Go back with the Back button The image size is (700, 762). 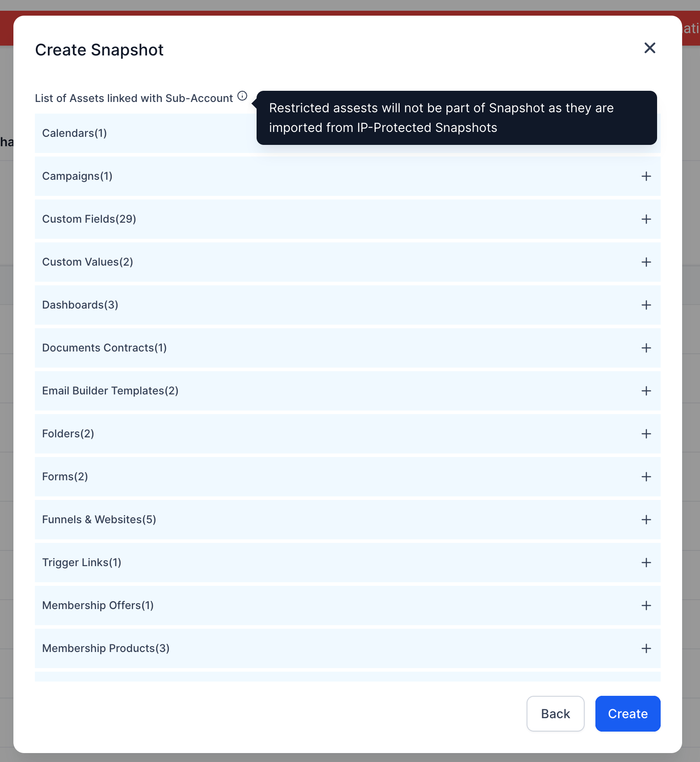(x=555, y=714)
